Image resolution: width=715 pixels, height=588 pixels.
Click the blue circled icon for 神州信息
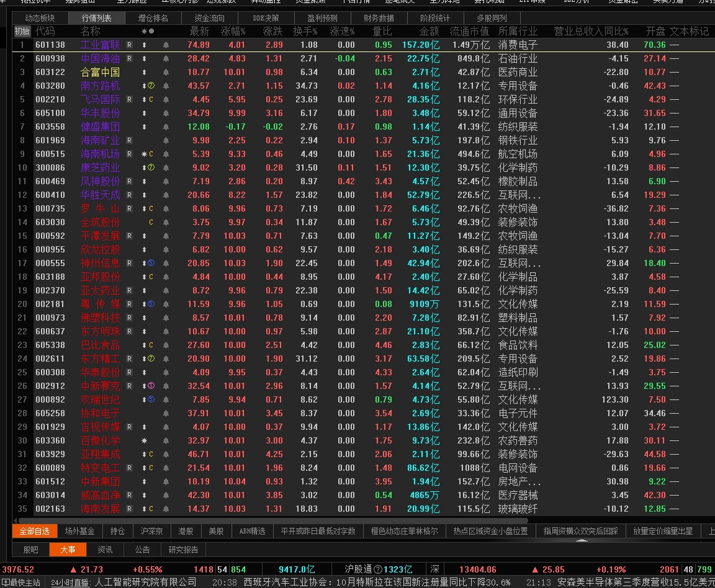151,263
